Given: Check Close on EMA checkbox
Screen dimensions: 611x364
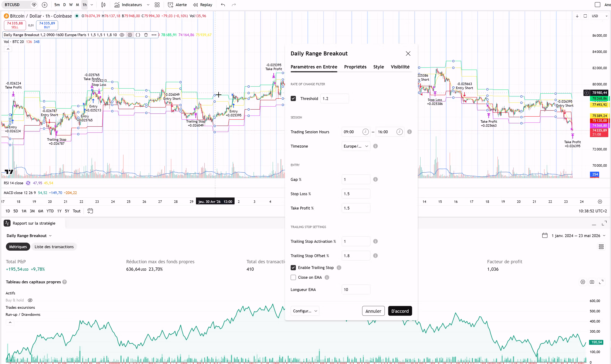Looking at the screenshot, I should [x=293, y=277].
